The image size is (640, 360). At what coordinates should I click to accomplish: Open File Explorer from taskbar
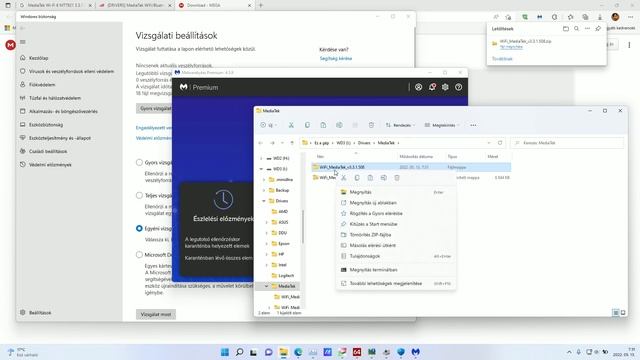coord(283,352)
